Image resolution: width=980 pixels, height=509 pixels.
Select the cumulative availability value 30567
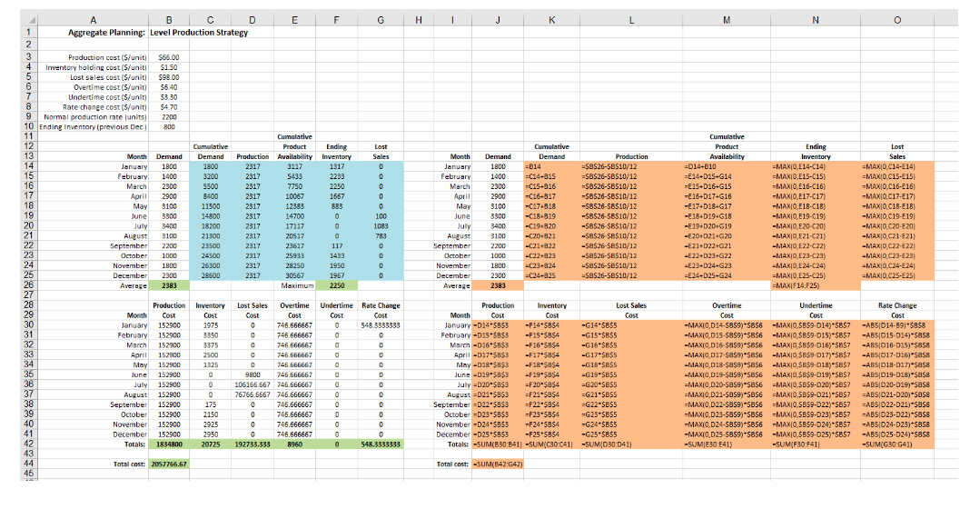(x=294, y=275)
